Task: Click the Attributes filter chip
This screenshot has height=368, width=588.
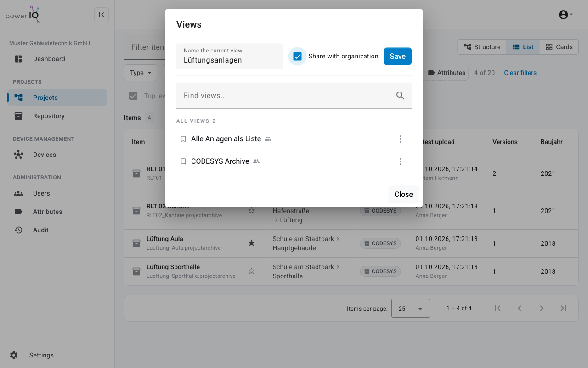Action: point(447,73)
